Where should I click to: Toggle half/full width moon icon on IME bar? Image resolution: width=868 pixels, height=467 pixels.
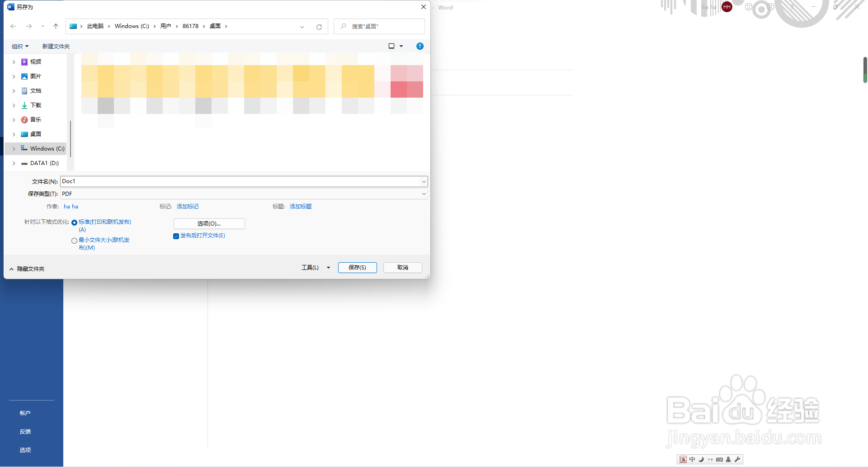701,459
